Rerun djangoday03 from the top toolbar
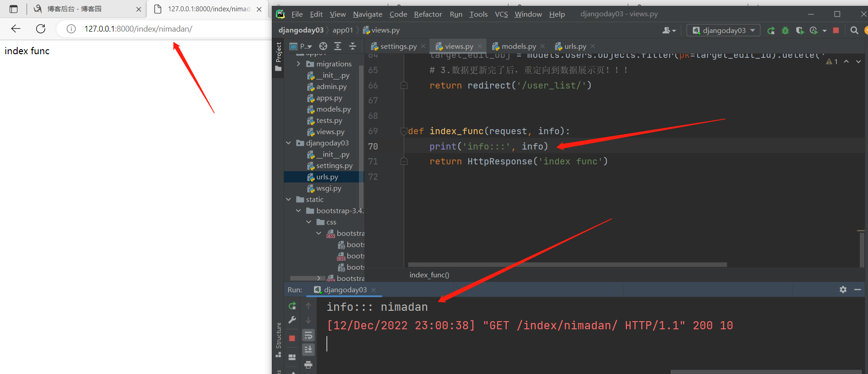Screen dimensions: 868x374 point(771,30)
